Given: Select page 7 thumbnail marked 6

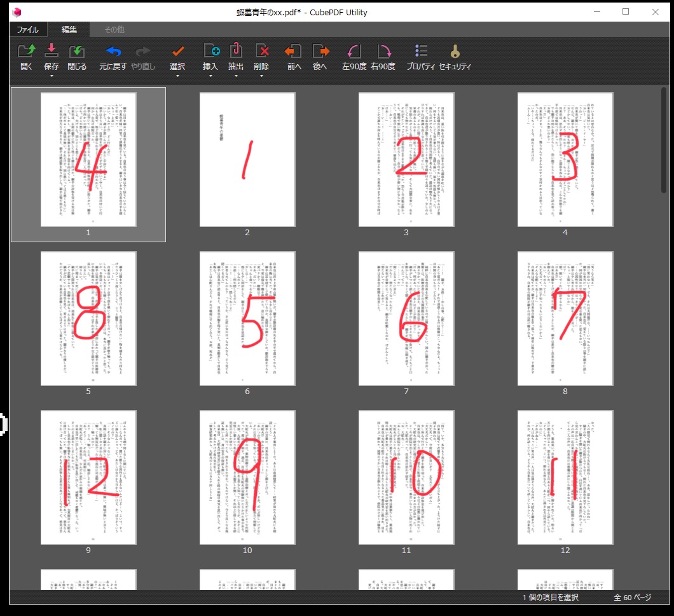Looking at the screenshot, I should pyautogui.click(x=406, y=318).
